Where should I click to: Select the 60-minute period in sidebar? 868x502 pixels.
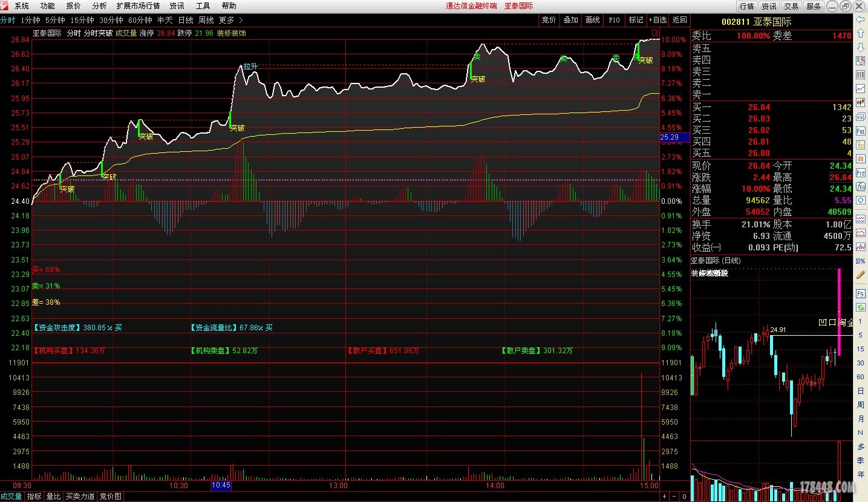(860, 377)
